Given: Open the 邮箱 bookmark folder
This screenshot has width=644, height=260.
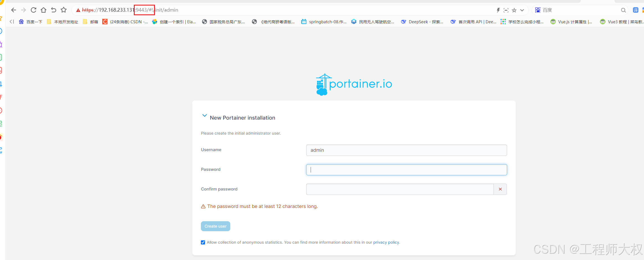Looking at the screenshot, I should [90, 22].
